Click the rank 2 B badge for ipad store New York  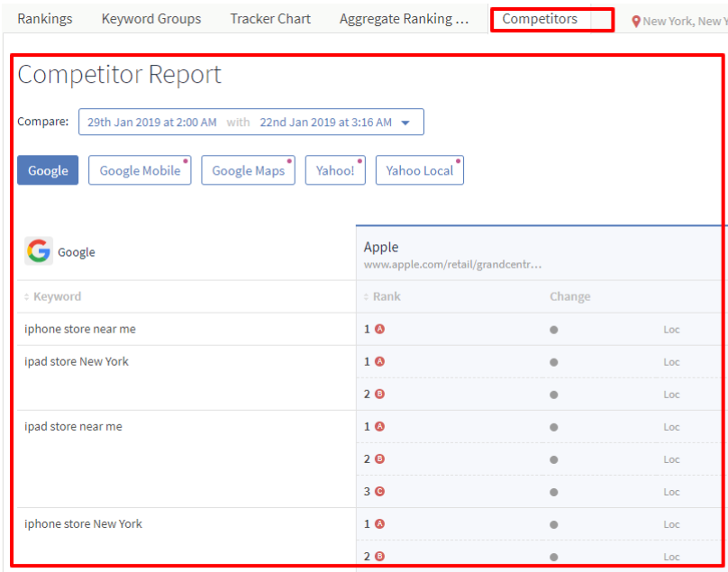point(380,395)
